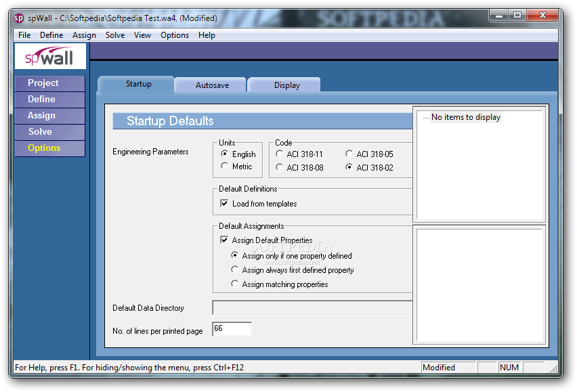Choose English units

tap(238, 154)
